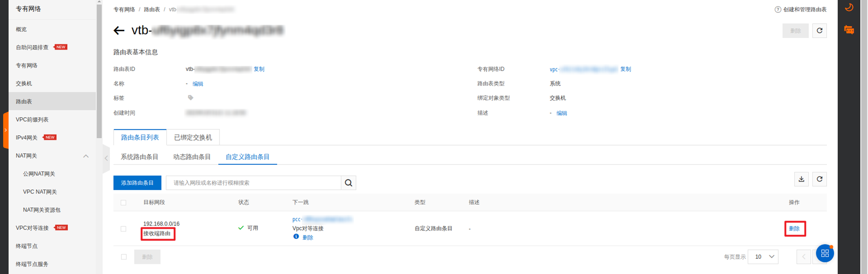Go to previous page of entries
The image size is (868, 274).
tap(804, 257)
